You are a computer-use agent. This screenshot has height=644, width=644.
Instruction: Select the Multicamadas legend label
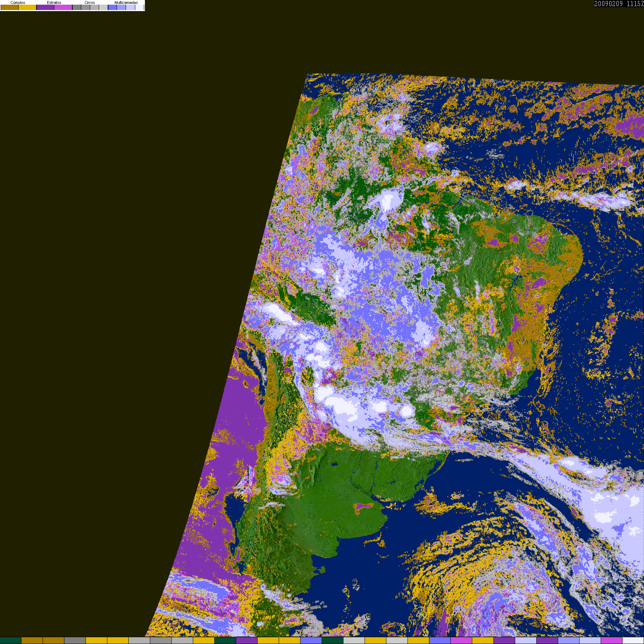tap(126, 3)
